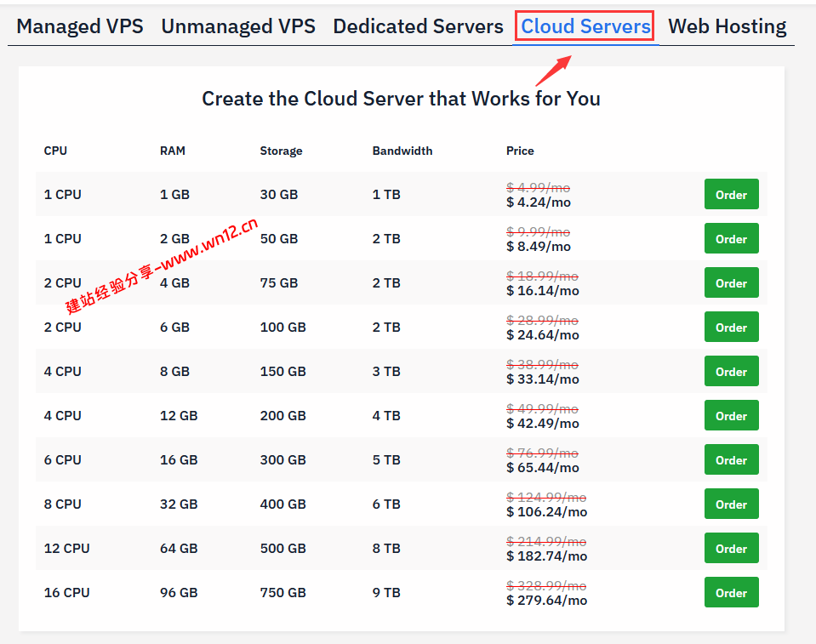Image resolution: width=816 pixels, height=644 pixels.
Task: Go to the Web Hosting tab
Action: pos(727,26)
